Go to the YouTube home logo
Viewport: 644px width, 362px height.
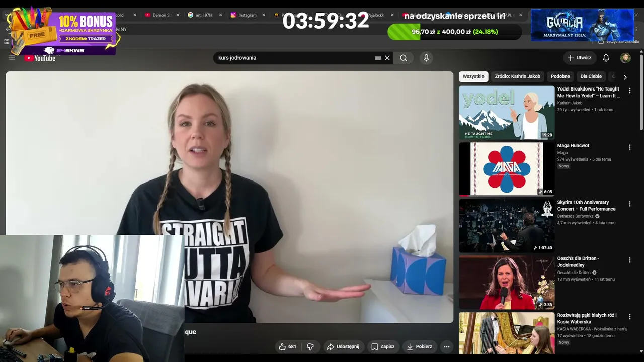40,58
